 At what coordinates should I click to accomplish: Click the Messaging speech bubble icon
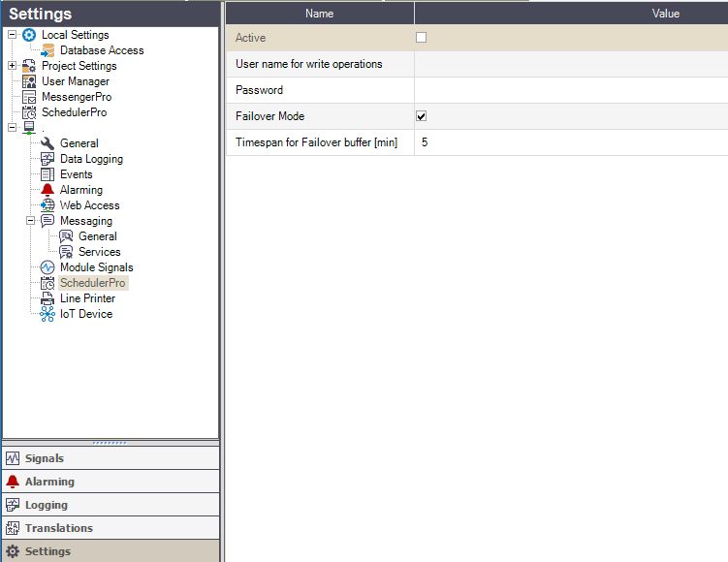click(47, 221)
